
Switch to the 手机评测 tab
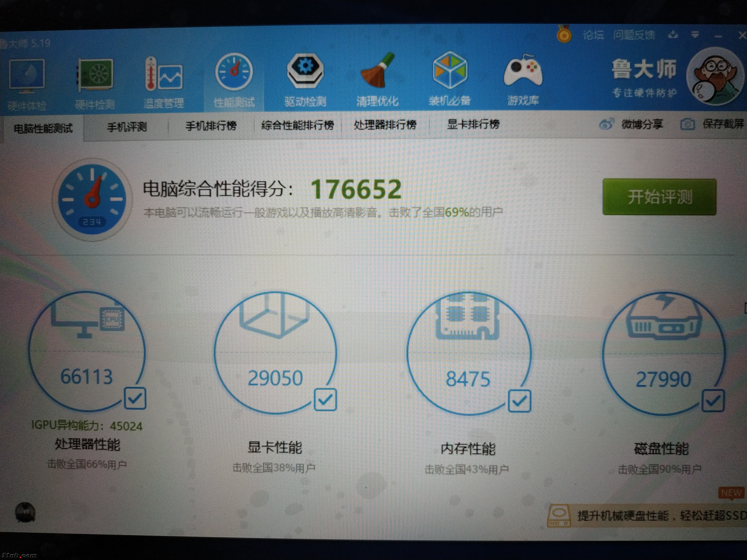(127, 127)
